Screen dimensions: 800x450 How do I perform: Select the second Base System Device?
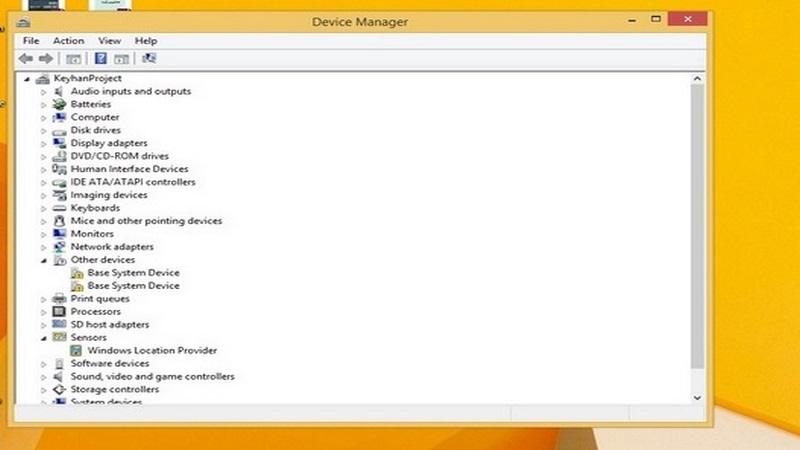coord(134,286)
